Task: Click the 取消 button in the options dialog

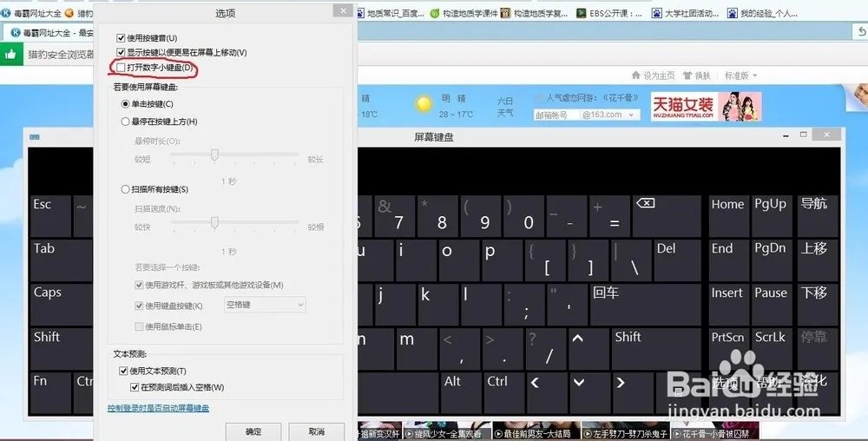Action: pos(316,431)
